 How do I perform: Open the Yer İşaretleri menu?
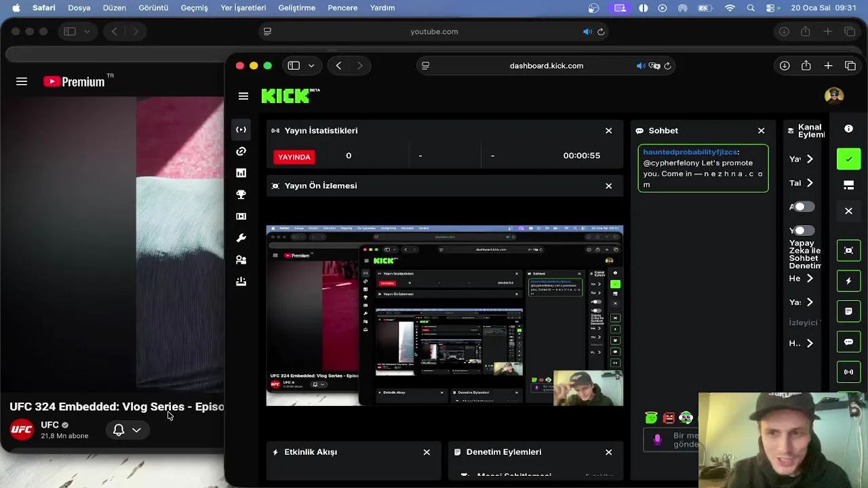click(245, 8)
